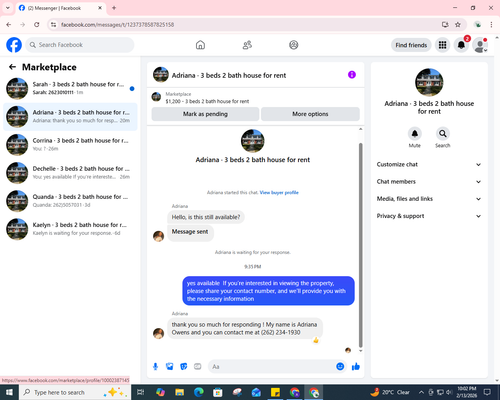Image resolution: width=500 pixels, height=400 pixels.
Task: Open the Facebook logo home link
Action: [x=14, y=45]
